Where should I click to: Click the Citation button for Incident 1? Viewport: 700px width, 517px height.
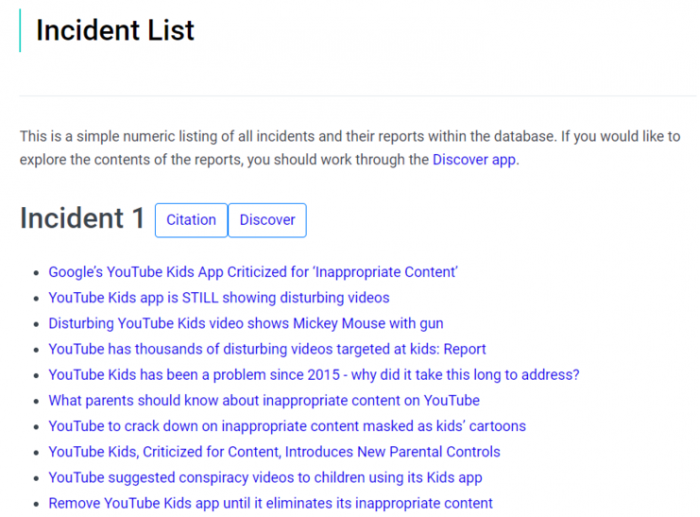click(191, 220)
